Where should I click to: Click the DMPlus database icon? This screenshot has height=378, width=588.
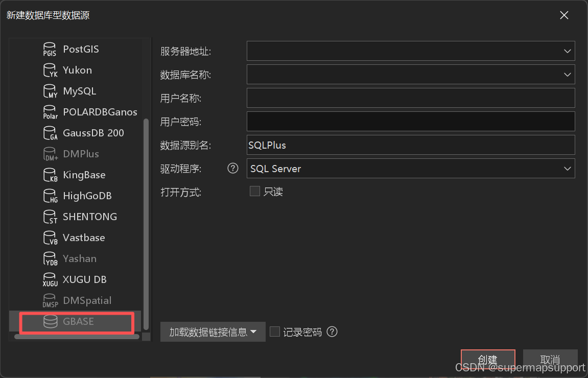(x=50, y=154)
